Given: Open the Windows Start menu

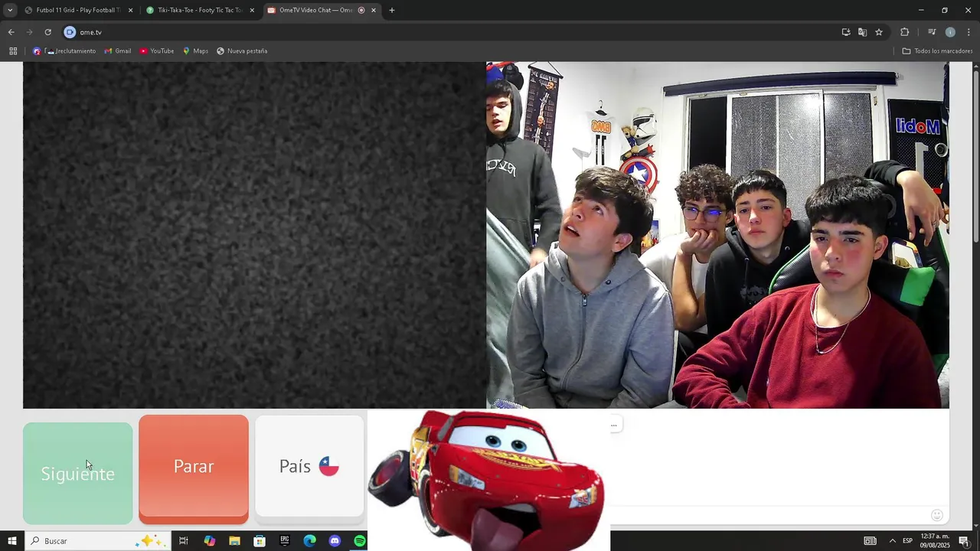Looking at the screenshot, I should tap(12, 541).
